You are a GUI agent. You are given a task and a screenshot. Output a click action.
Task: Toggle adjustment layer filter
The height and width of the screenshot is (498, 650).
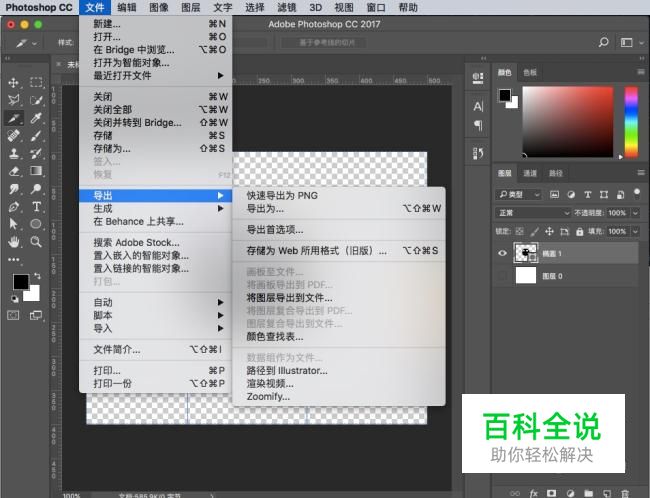571,194
